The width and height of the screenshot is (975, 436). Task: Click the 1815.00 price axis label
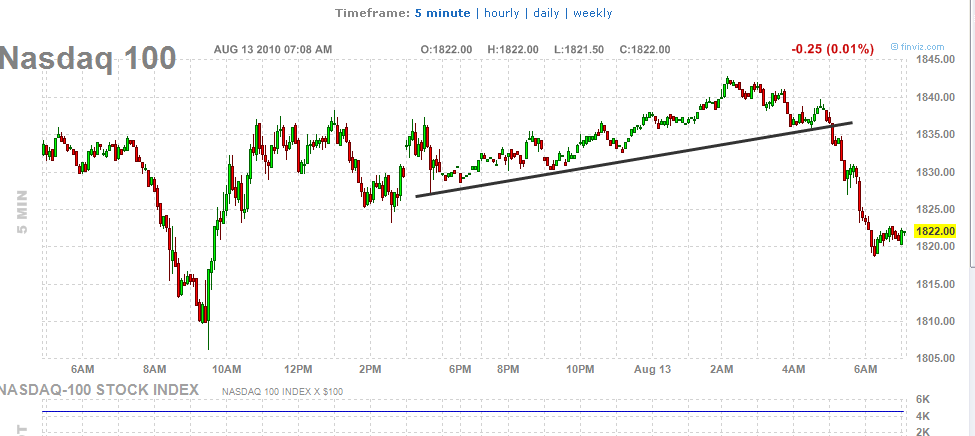pos(936,284)
